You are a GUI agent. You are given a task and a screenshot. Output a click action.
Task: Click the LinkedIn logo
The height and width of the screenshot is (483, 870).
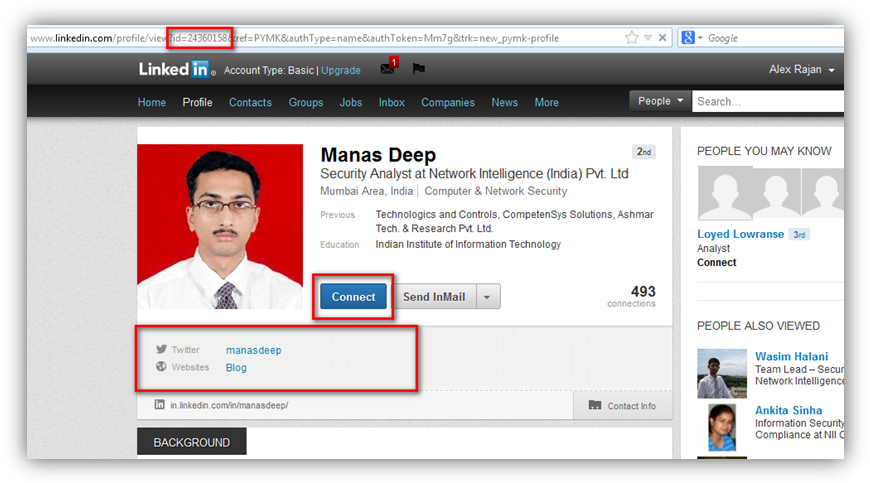click(x=176, y=69)
